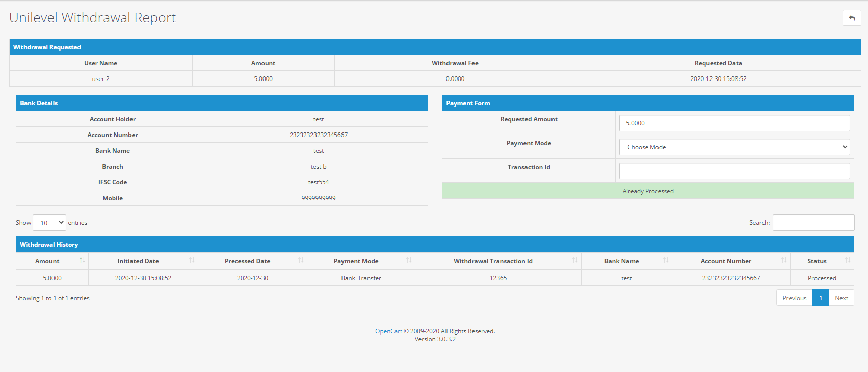Sort by Withdrawal Transaction Id sort icon
This screenshot has height=372, width=868.
click(x=575, y=261)
